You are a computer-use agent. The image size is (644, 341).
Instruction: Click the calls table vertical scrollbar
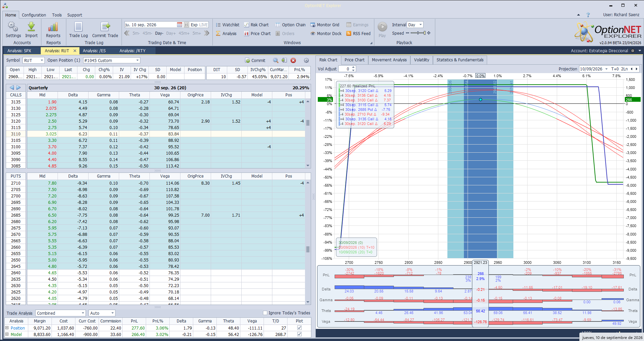pos(308,133)
